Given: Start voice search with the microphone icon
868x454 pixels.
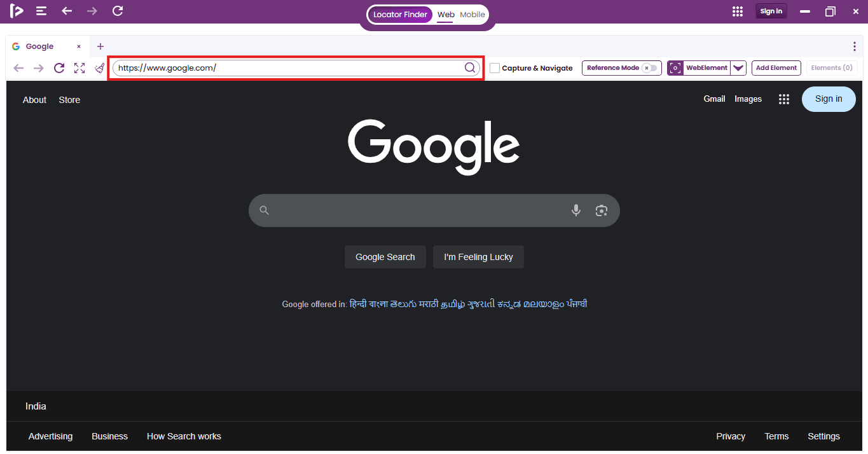Looking at the screenshot, I should [x=576, y=210].
